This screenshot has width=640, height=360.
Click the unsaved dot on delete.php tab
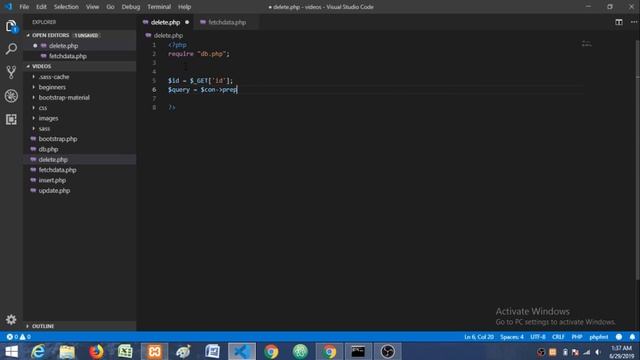(187, 22)
